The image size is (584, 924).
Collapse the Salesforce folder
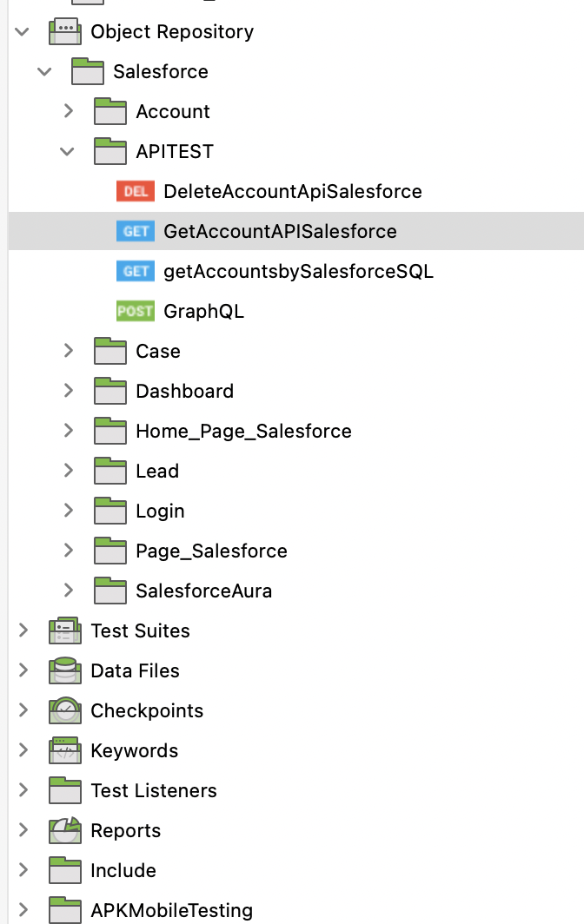point(45,71)
